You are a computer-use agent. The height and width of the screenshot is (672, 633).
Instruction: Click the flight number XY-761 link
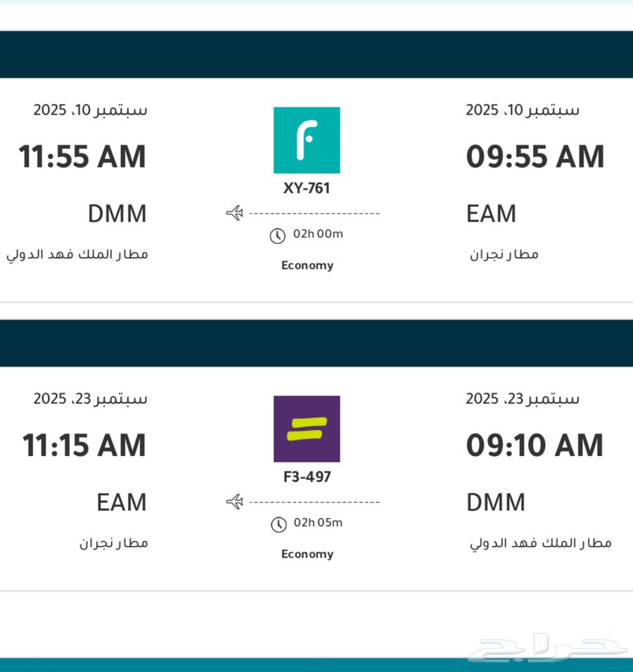tap(307, 188)
